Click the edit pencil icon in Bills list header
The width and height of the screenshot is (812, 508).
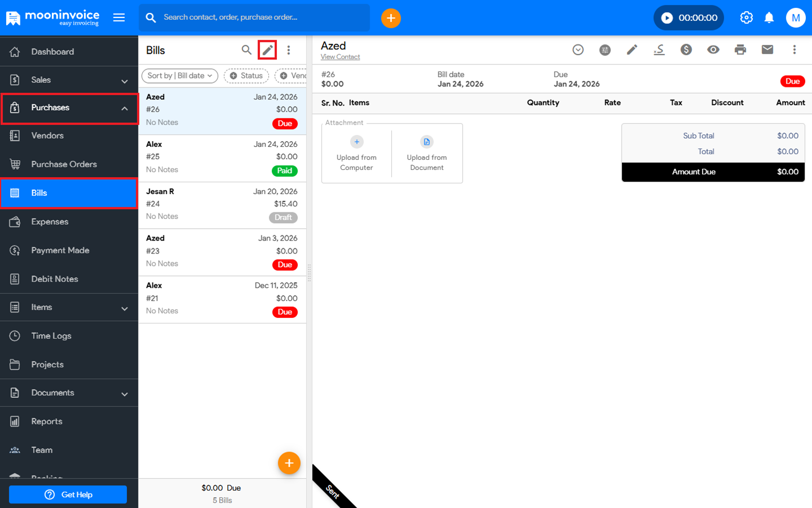pyautogui.click(x=267, y=50)
